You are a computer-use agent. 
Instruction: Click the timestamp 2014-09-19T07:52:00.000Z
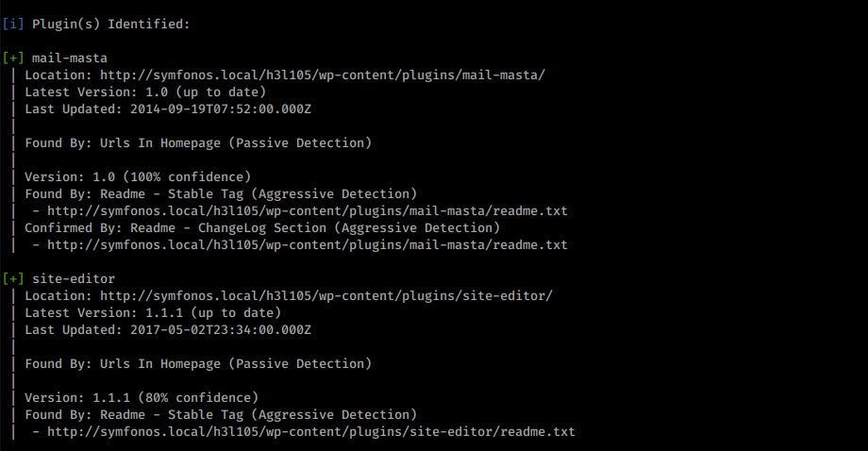[221, 109]
